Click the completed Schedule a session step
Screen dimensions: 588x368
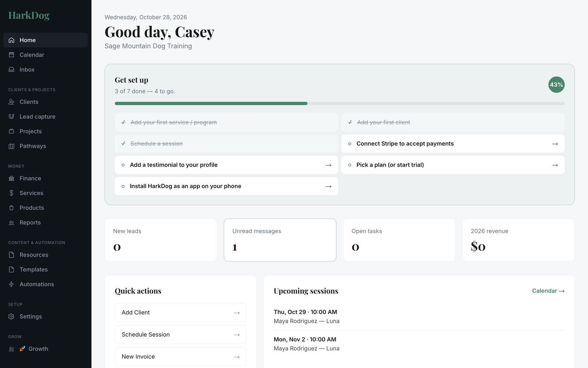point(226,144)
